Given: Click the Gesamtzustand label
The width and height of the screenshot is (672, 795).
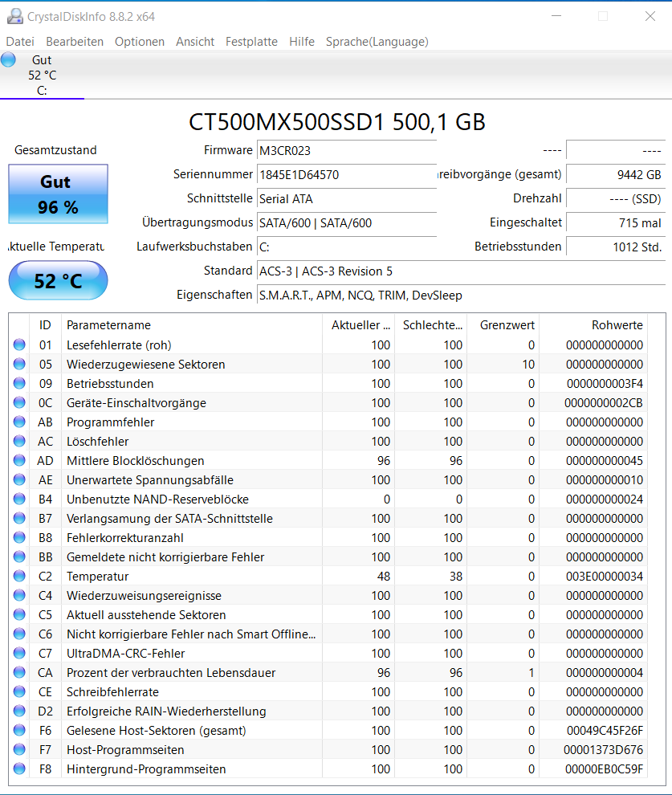Looking at the screenshot, I should click(x=55, y=150).
